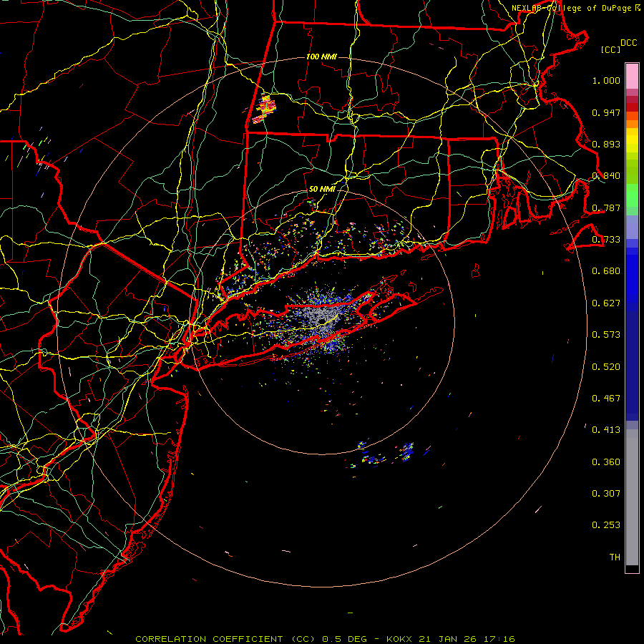This screenshot has width=644, height=644.
Task: Click the 0.627 color scale value
Action: tap(606, 303)
